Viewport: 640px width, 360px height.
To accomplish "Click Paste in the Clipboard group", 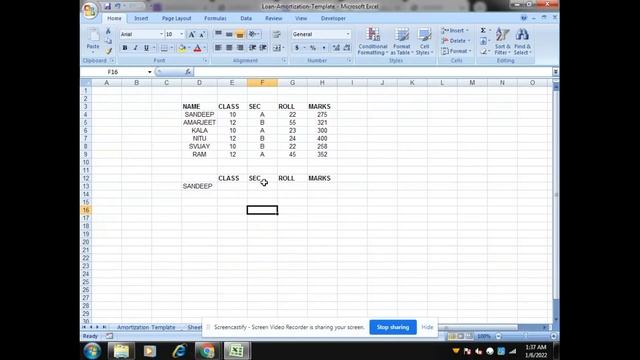I will point(93,41).
